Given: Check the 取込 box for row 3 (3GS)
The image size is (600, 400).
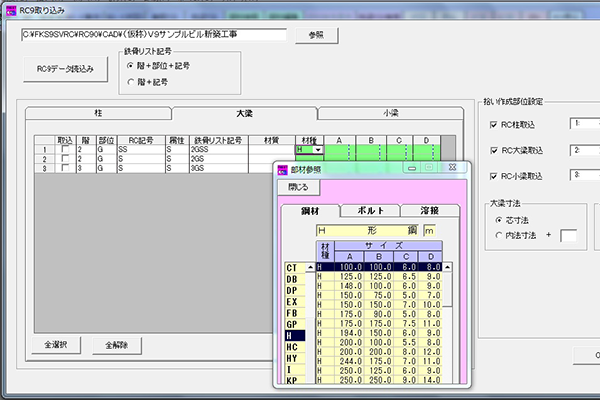Looking at the screenshot, I should pos(65,168).
